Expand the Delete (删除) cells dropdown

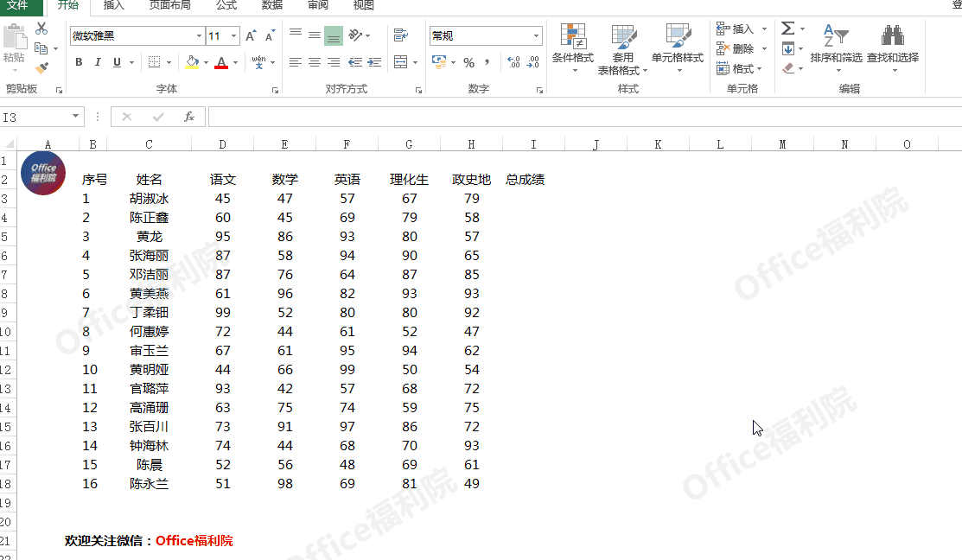tap(764, 48)
